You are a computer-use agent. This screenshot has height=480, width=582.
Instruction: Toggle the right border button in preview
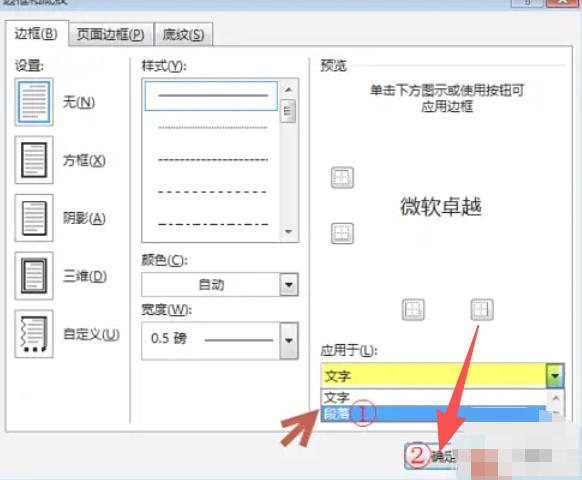482,309
